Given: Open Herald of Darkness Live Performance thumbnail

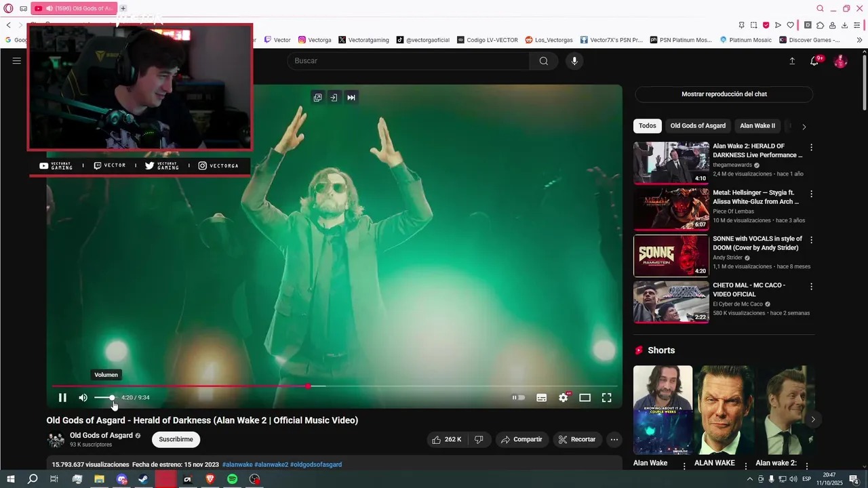Looking at the screenshot, I should (x=671, y=163).
